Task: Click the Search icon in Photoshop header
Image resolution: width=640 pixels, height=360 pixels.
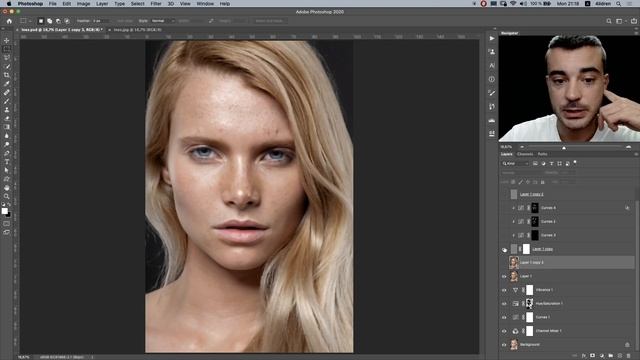Action: 609,21
